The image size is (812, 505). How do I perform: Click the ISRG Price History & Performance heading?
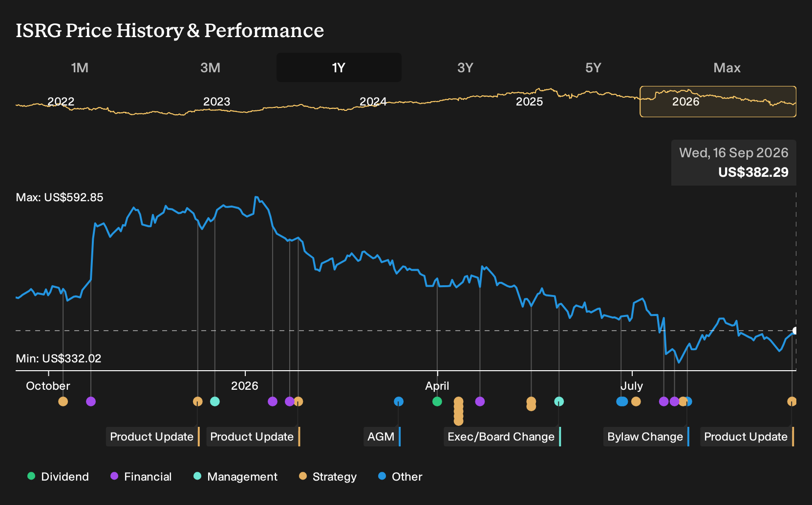(x=170, y=30)
